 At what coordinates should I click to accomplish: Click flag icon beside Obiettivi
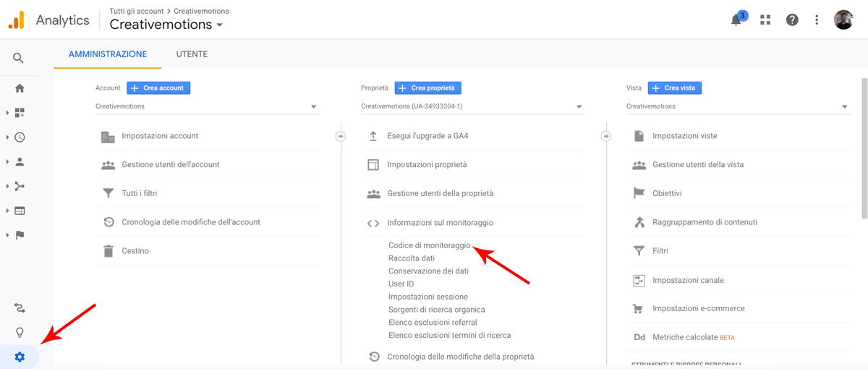639,193
